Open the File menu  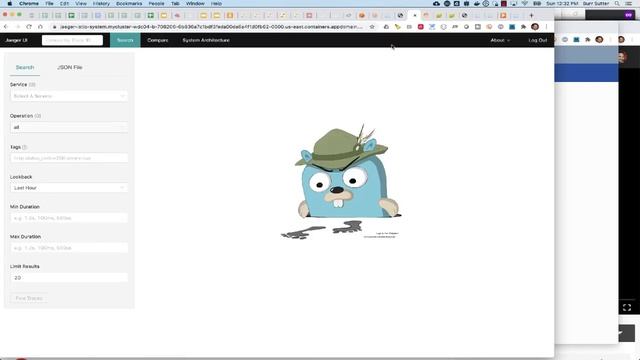click(x=49, y=3)
